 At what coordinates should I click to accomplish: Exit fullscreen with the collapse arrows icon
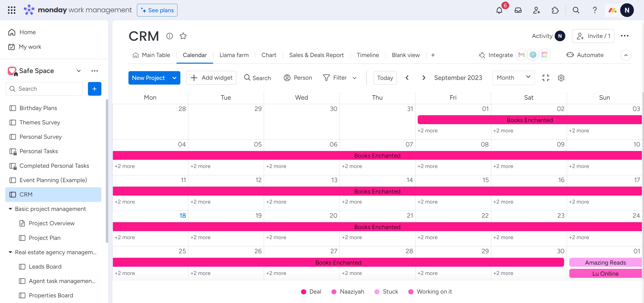pos(545,78)
